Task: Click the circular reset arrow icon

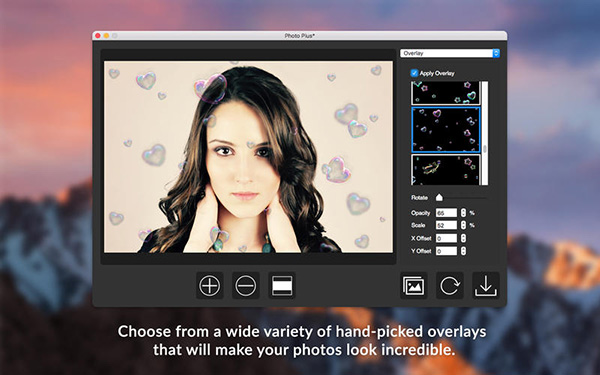Action: pos(450,285)
